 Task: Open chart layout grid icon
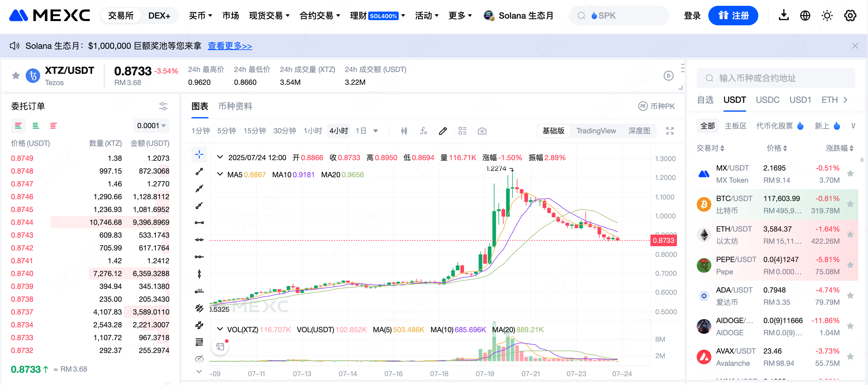(462, 131)
